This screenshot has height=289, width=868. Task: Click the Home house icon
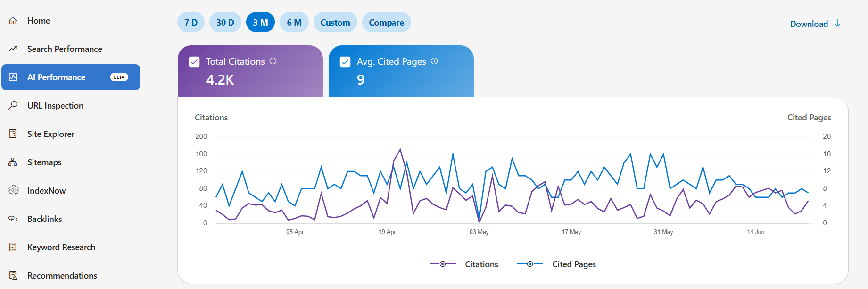(x=13, y=21)
